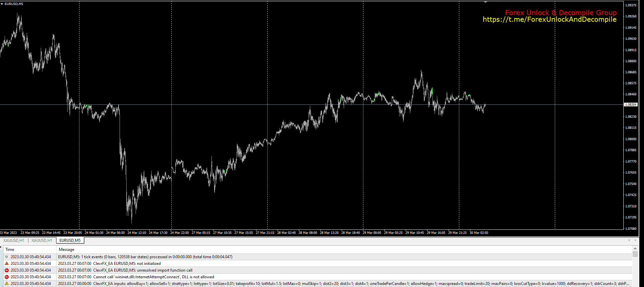Click the chart shift marker triangle at top
The image size is (644, 287).
point(485,2)
